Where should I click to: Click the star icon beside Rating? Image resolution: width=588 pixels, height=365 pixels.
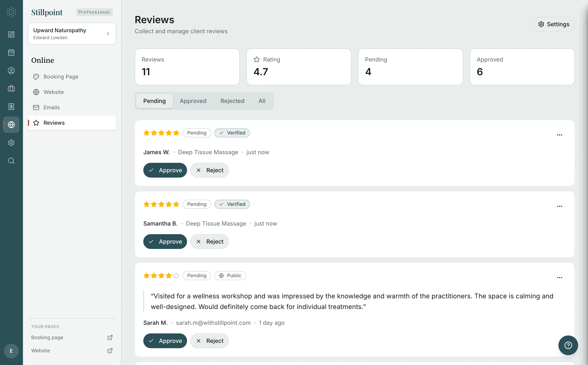257,59
